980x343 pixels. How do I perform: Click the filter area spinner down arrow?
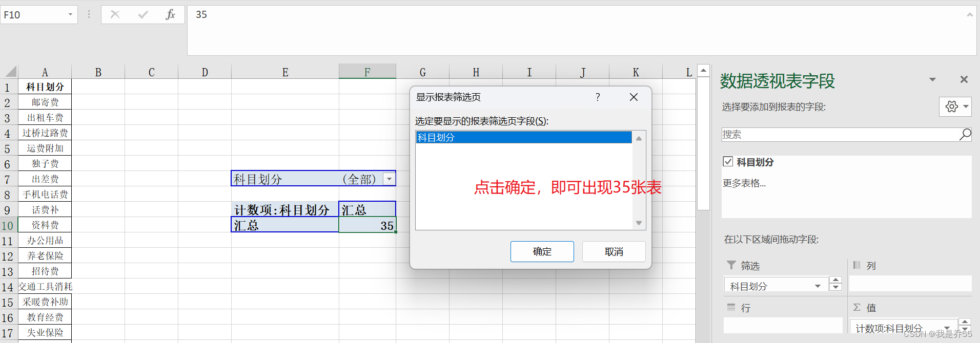tap(836, 287)
